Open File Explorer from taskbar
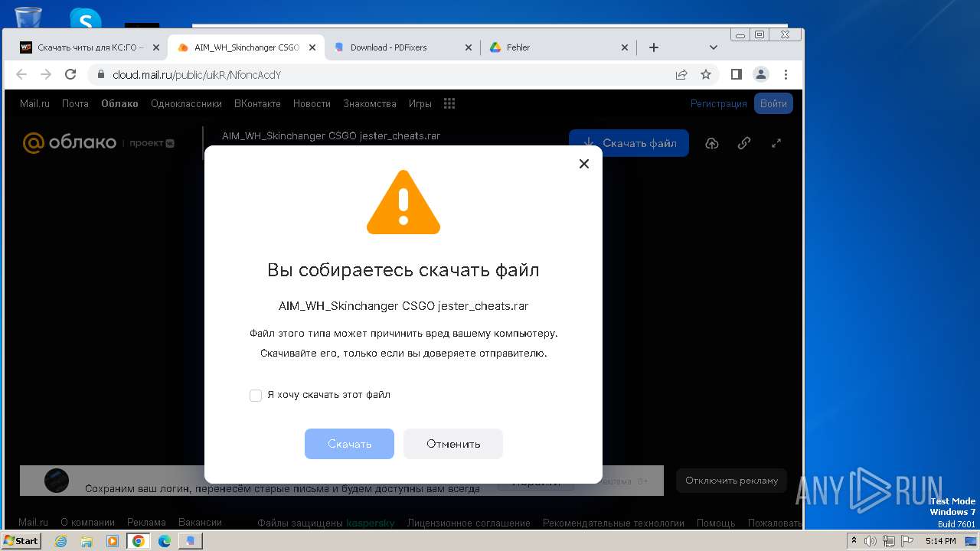The height and width of the screenshot is (551, 980). (87, 541)
